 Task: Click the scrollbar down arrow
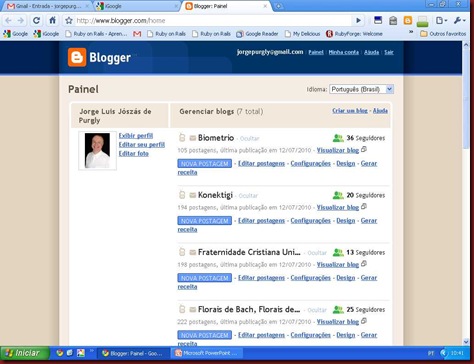tap(466, 342)
